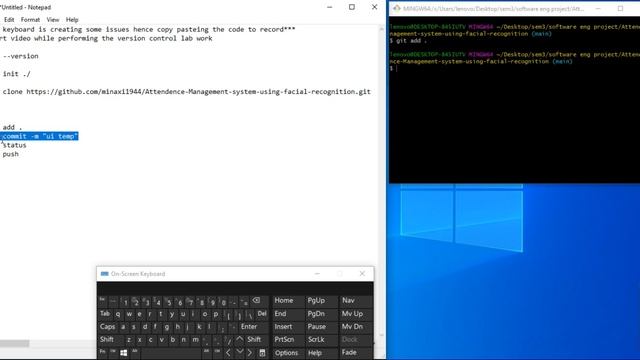Open Notepad Format menu
This screenshot has height=360, width=640.
30,20
